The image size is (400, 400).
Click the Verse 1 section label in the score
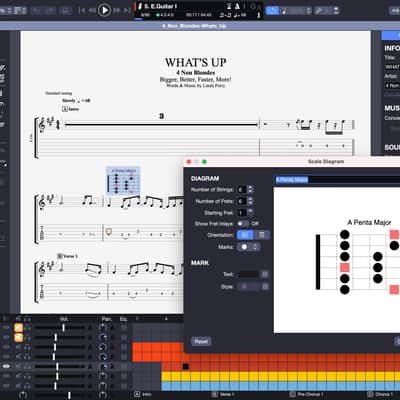point(67,256)
